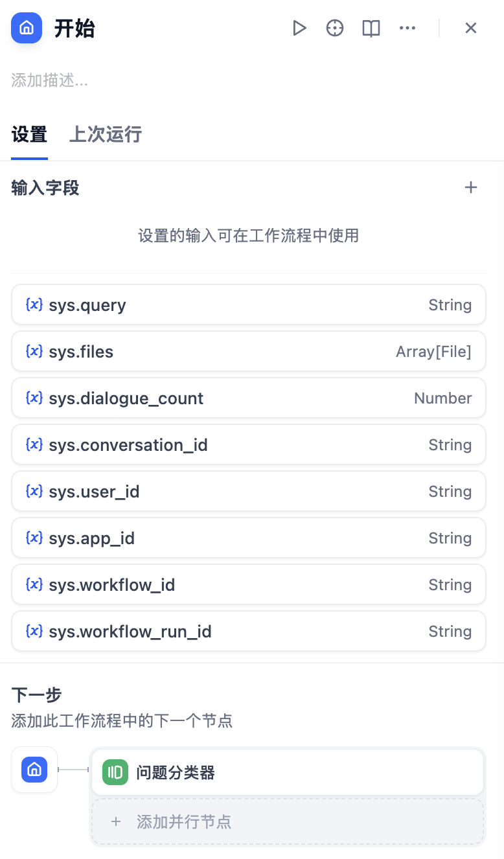Screen dimensions: 504x859
Task: Close the Start node panel
Action: [471, 29]
